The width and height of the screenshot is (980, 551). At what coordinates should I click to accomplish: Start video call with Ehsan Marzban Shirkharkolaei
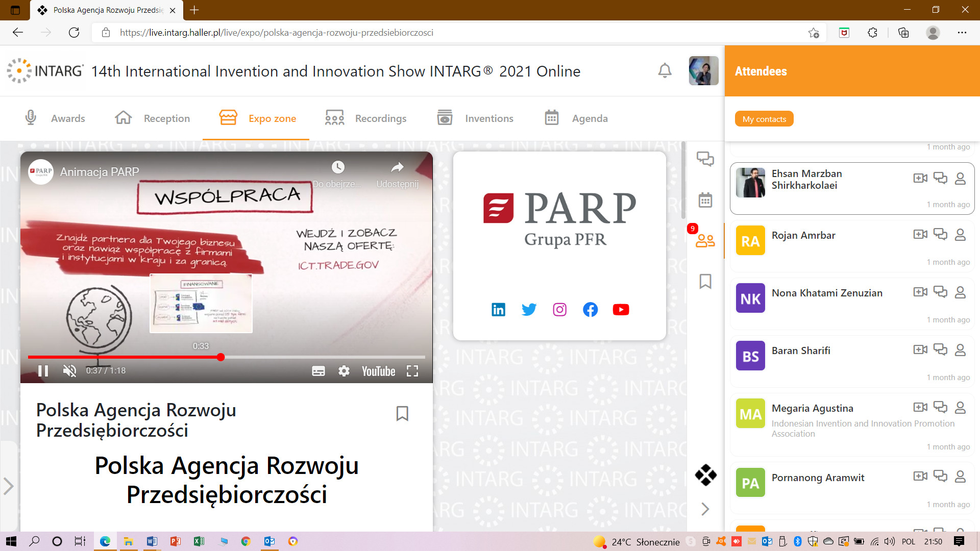(x=920, y=178)
